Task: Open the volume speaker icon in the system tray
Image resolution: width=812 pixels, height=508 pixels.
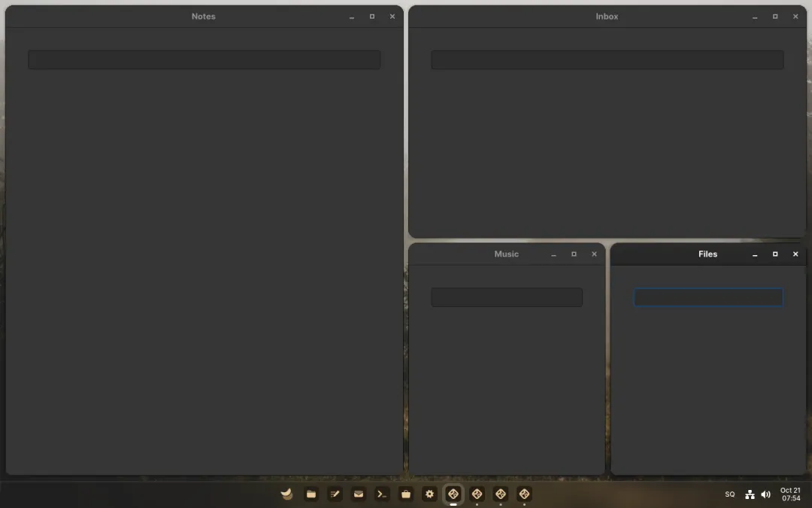Action: point(765,494)
